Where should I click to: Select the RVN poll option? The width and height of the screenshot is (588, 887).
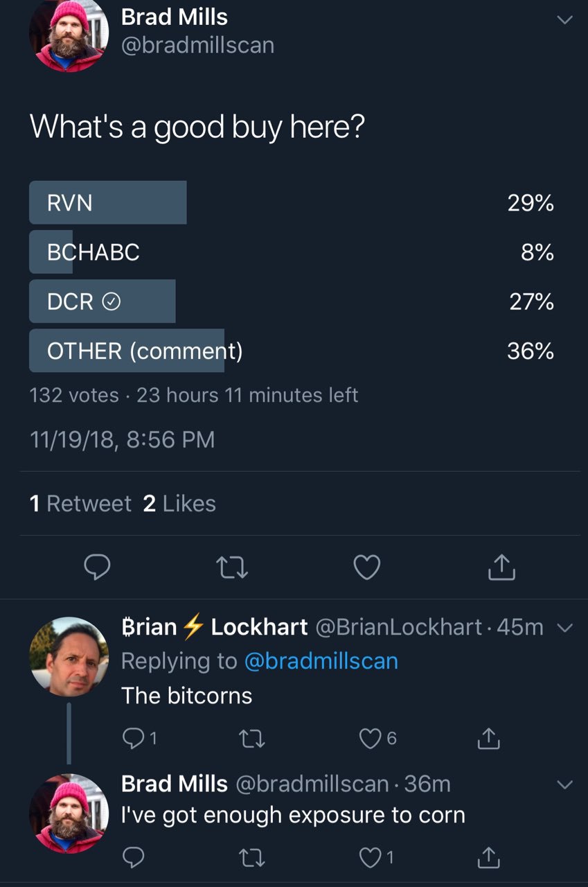pos(292,202)
